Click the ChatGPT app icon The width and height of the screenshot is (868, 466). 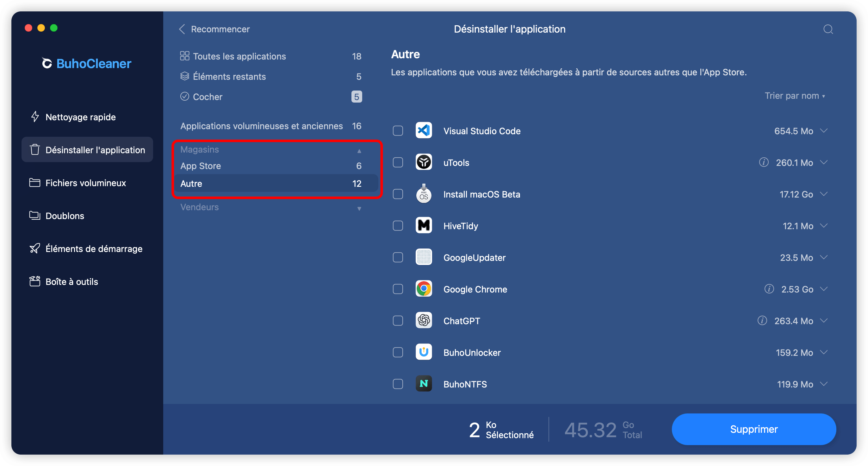coord(424,320)
